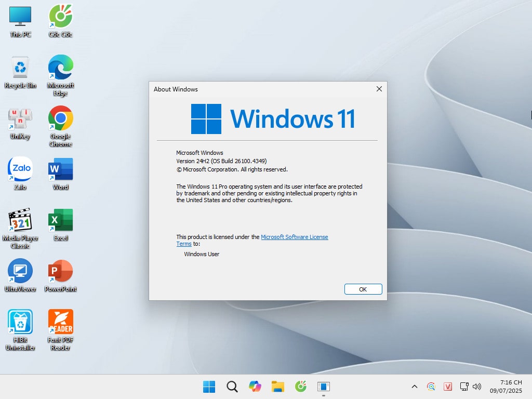Image resolution: width=532 pixels, height=399 pixels.
Task: Click the UniKey V tray icon
Action: [448, 387]
